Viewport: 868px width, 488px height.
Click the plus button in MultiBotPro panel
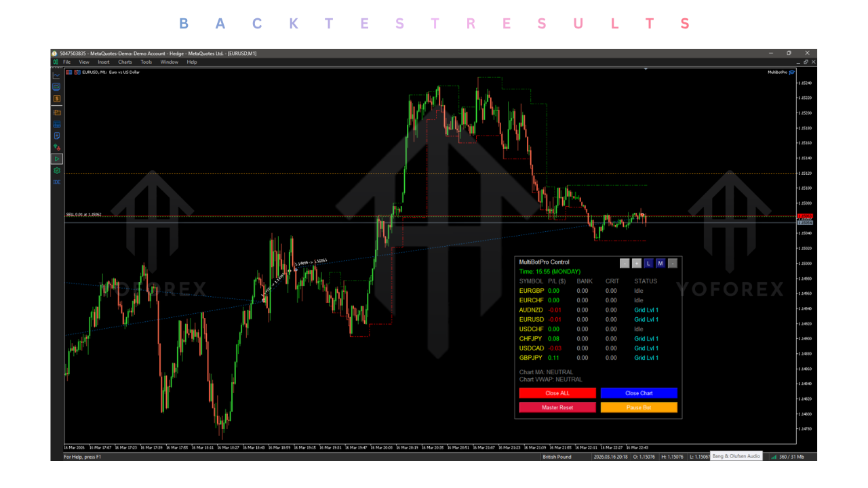click(x=637, y=264)
